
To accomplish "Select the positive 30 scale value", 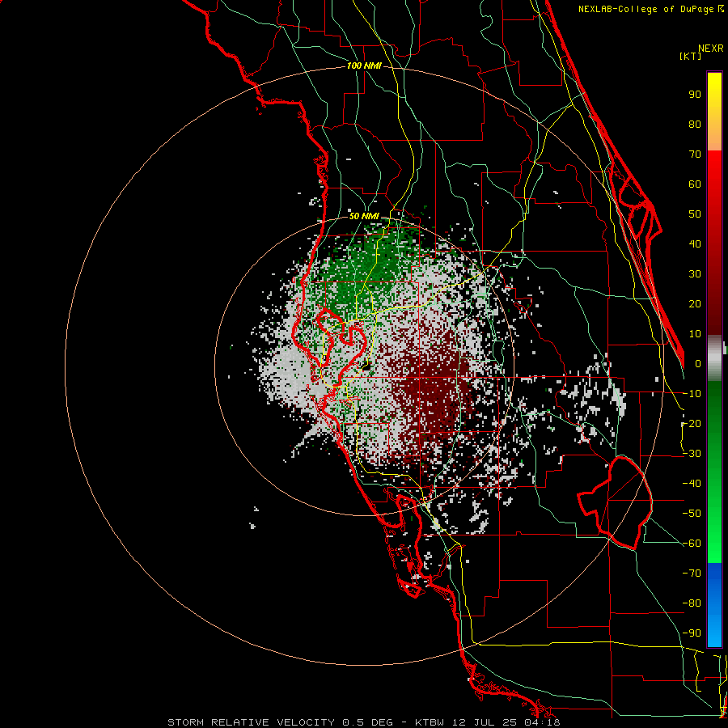I will 695,274.
